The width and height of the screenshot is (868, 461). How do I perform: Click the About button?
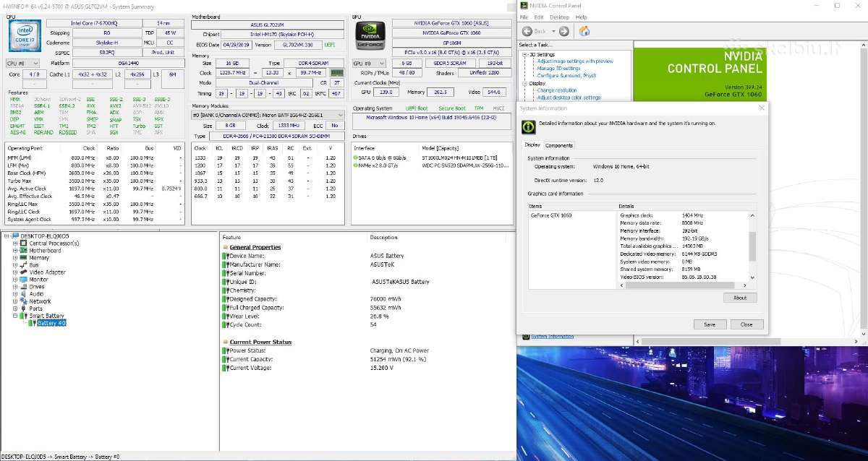(x=740, y=298)
